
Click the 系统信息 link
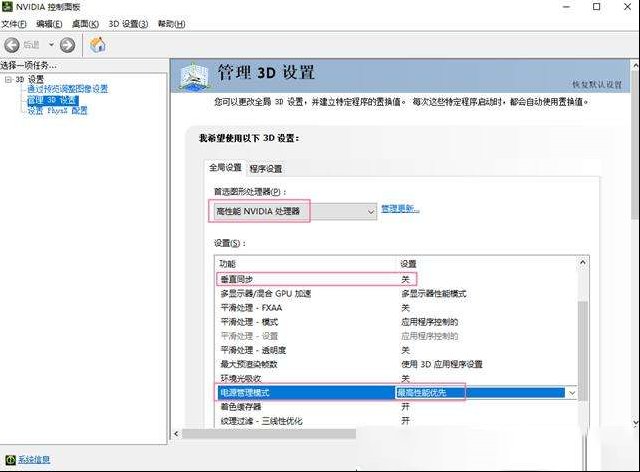[x=34, y=460]
